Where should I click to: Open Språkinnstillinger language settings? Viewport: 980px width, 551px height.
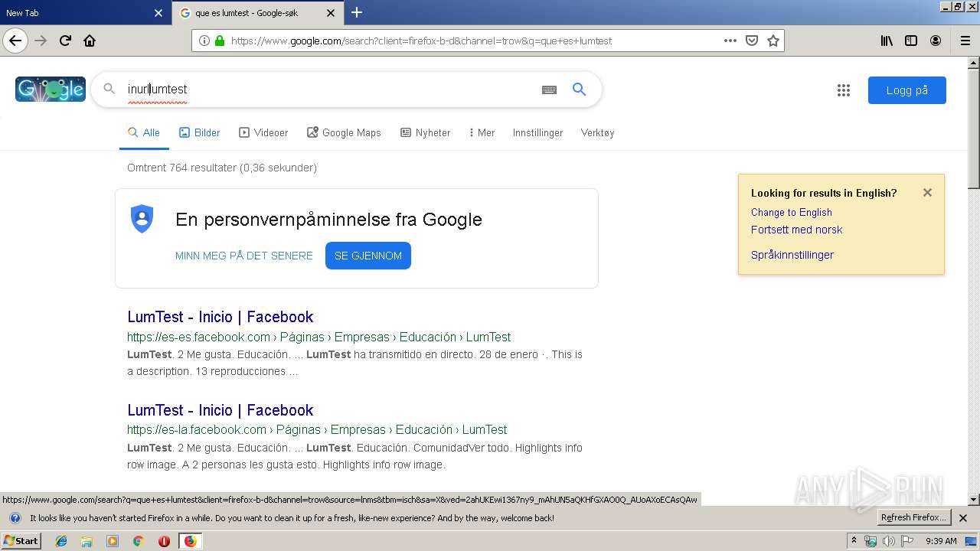792,255
